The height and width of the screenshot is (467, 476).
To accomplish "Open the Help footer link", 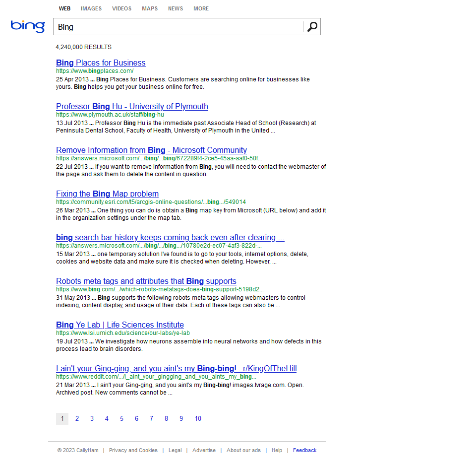I will [x=277, y=450].
